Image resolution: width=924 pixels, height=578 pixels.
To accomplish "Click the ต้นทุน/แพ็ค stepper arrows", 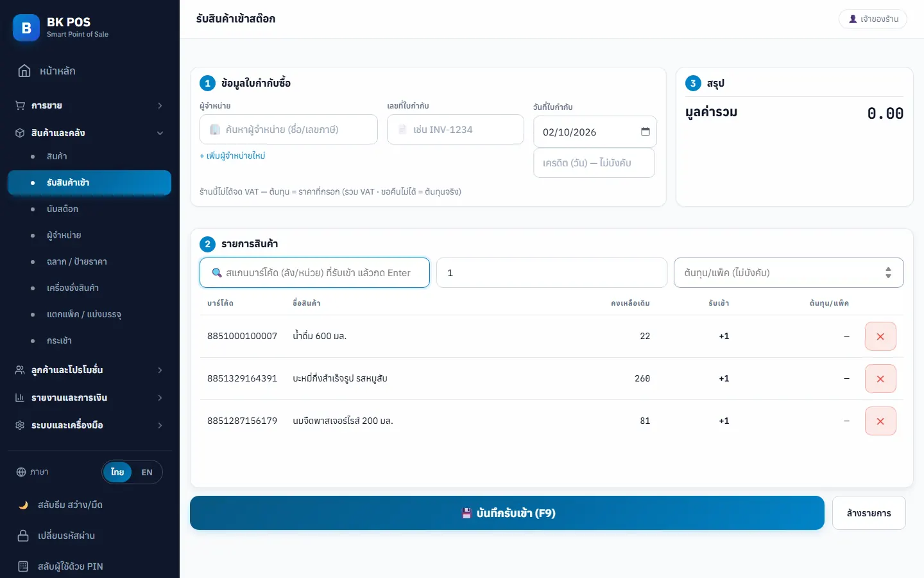I will point(888,272).
